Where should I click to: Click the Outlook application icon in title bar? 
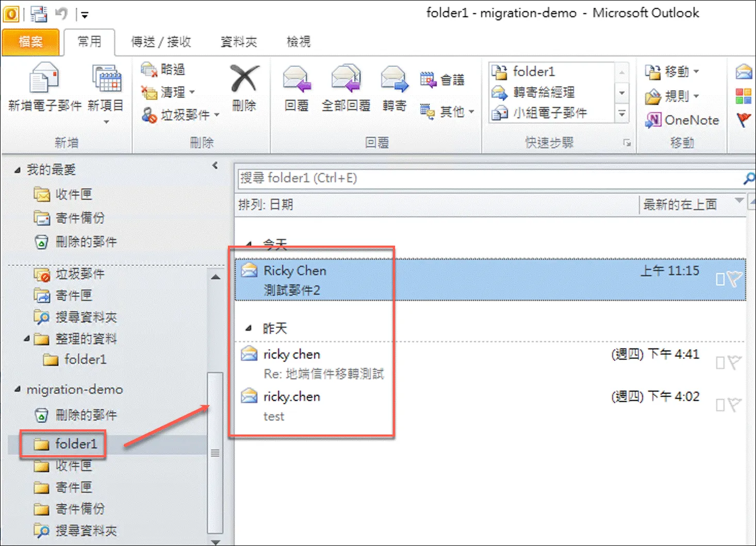(11, 14)
